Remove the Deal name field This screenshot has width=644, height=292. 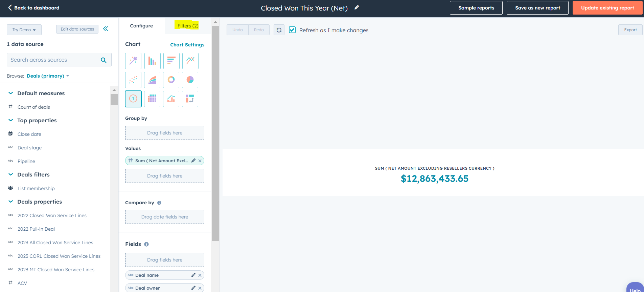pyautogui.click(x=200, y=275)
